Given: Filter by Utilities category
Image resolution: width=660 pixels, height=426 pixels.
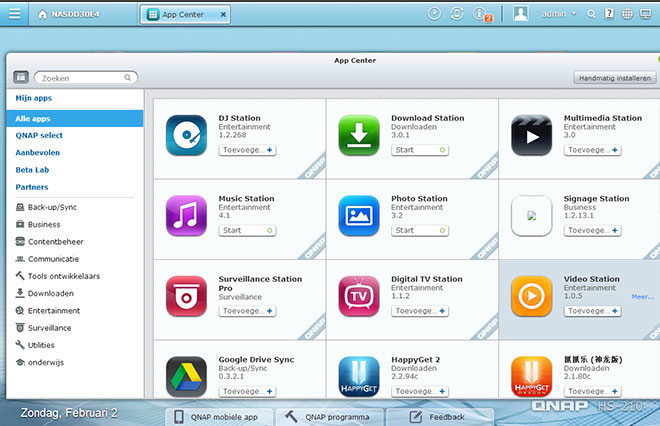Looking at the screenshot, I should (35, 345).
